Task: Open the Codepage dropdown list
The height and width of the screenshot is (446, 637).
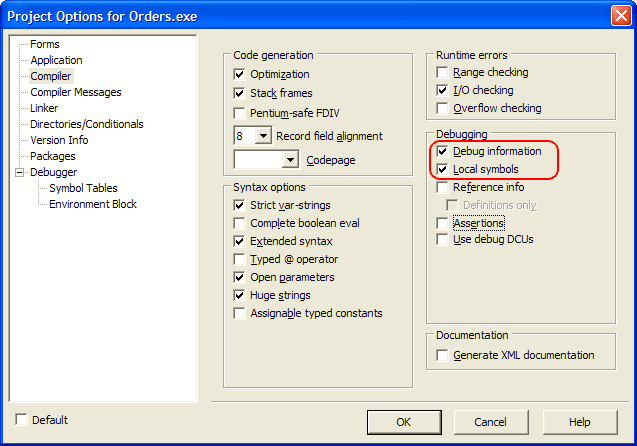Action: (290, 159)
